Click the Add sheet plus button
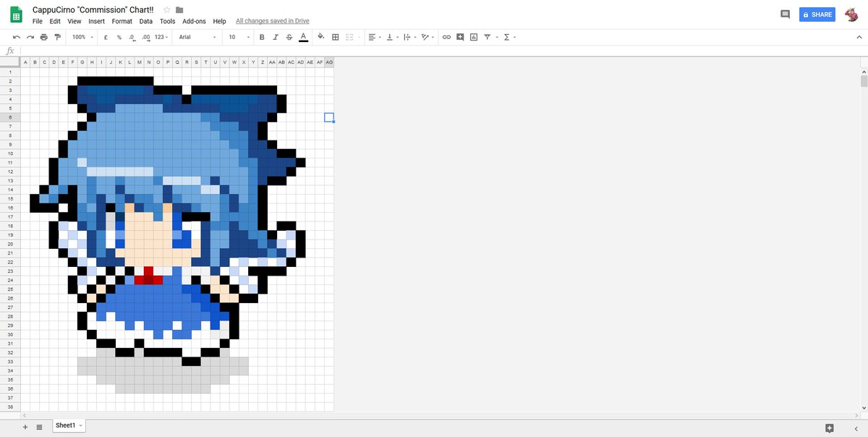Viewport: 868px width, 437px height. point(25,427)
